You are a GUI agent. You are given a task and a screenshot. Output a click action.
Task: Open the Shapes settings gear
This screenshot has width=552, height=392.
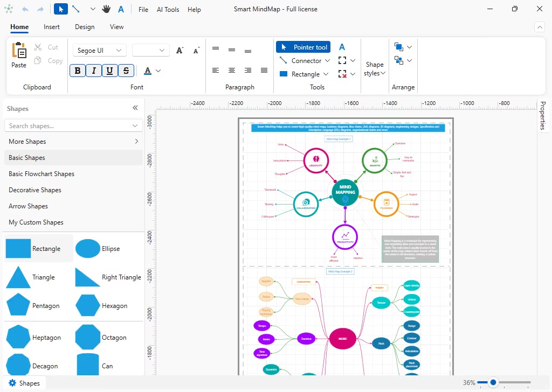pyautogui.click(x=12, y=383)
